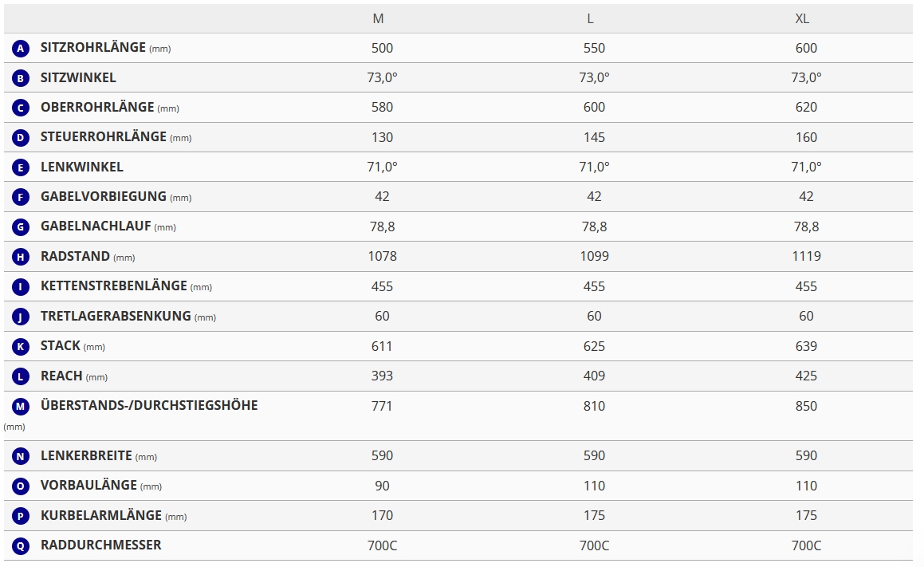The image size is (924, 567).
Task: Select the K badge next to Stack
Action: click(21, 346)
